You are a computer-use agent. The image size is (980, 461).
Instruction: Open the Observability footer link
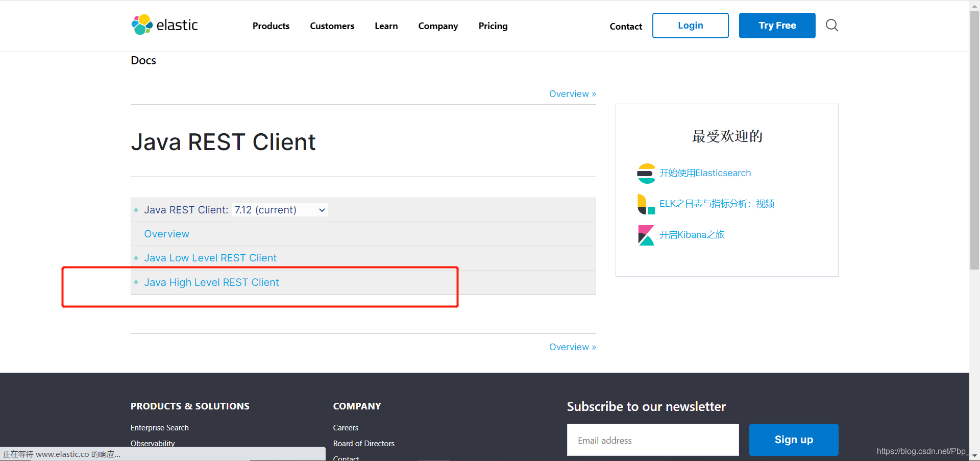click(153, 443)
